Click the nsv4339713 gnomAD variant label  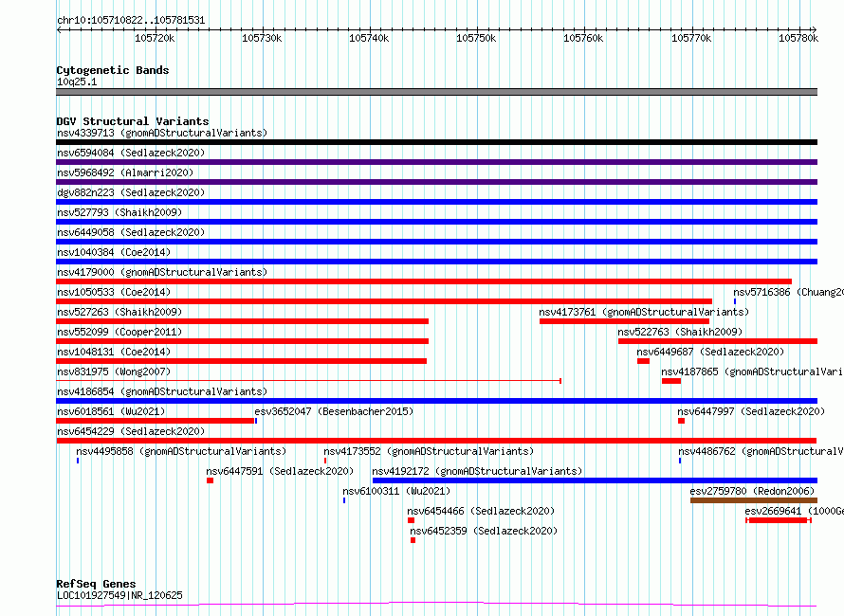[x=162, y=133]
